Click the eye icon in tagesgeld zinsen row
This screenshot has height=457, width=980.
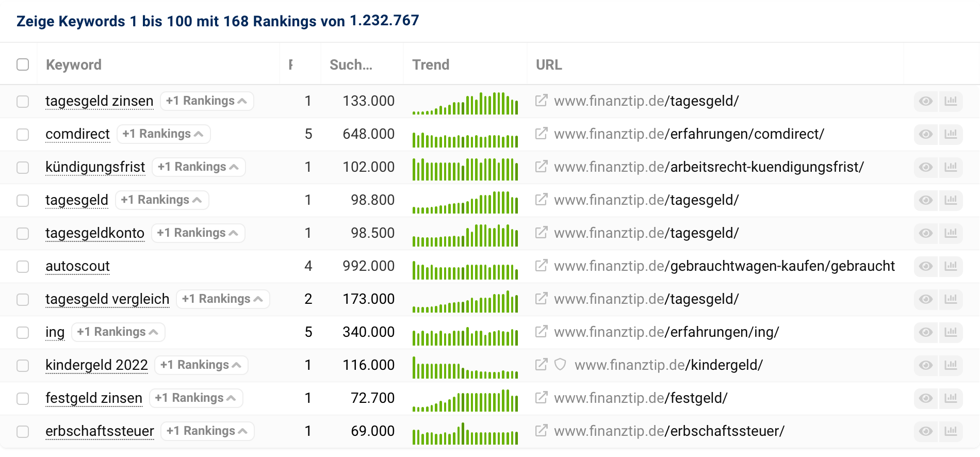click(926, 101)
